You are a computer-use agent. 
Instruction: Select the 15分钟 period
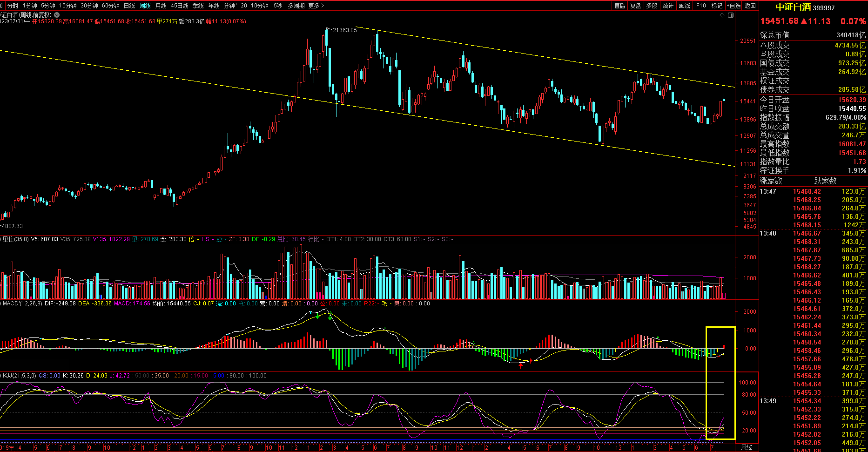click(x=68, y=6)
